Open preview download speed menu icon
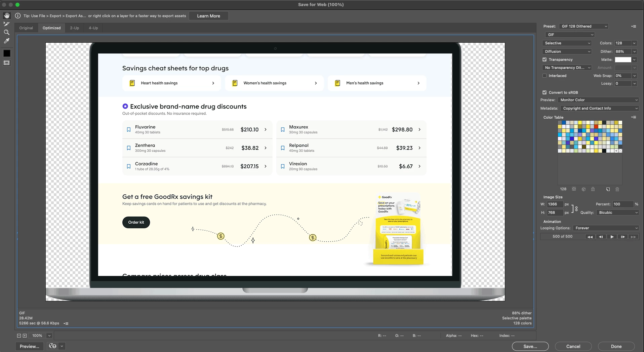Screen dimensions: 644x352 coord(66,323)
